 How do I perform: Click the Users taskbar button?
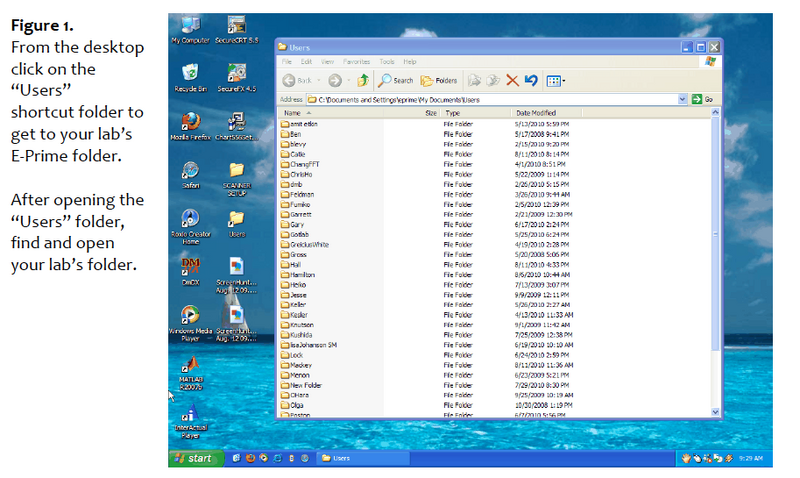click(x=363, y=458)
